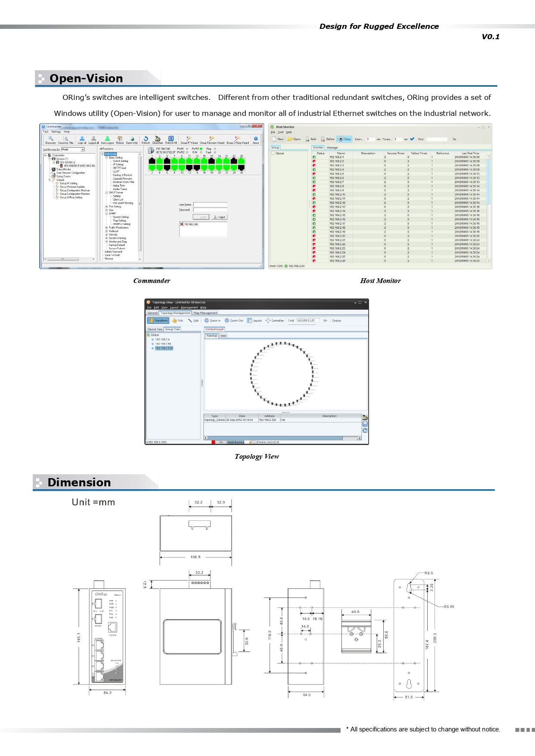Screen dimensions: 535x756
Task: Collapse Web Mode node in All Functions tree
Action: [102, 154]
